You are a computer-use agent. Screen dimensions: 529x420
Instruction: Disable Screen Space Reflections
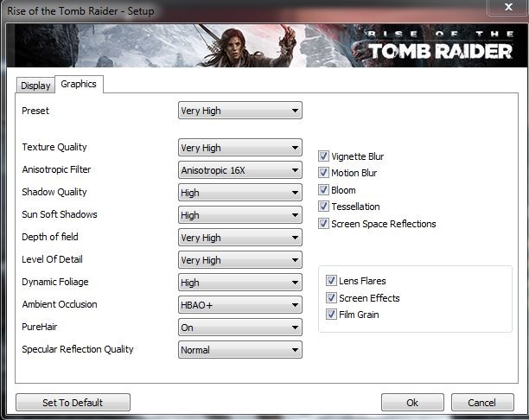point(324,224)
